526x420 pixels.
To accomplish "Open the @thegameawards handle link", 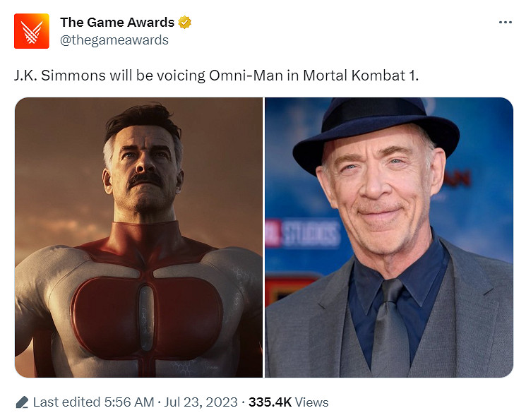I will coord(114,40).
